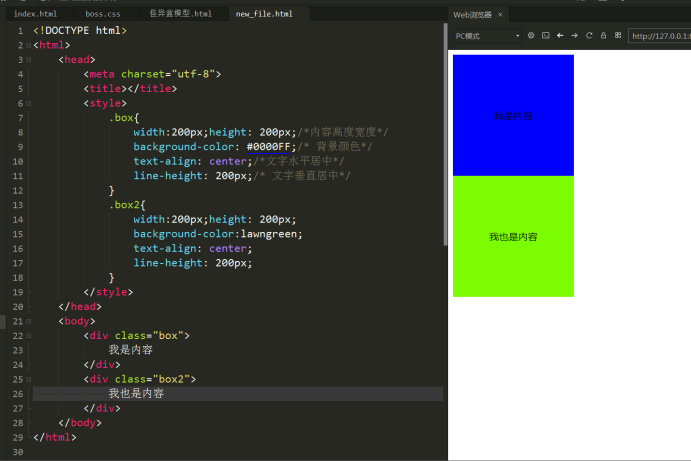Click the '<title></title>' line
The width and height of the screenshot is (691, 461).
tap(130, 89)
